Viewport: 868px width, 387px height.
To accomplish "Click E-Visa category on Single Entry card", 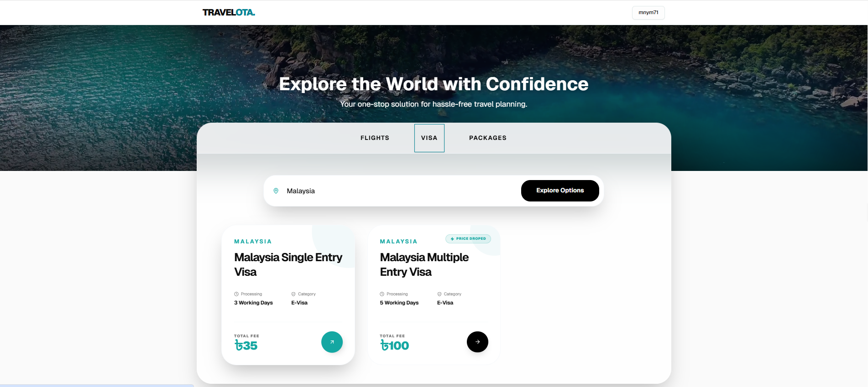I will 299,303.
